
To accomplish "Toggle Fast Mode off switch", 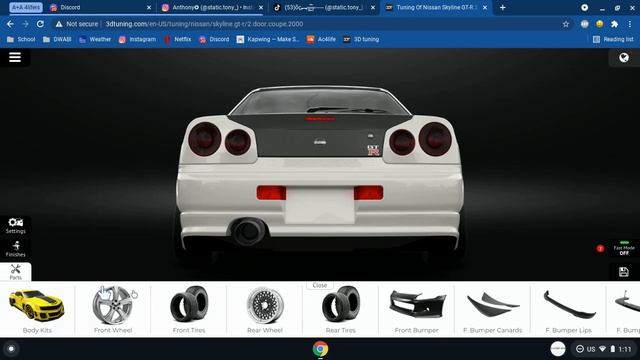I will point(624,248).
